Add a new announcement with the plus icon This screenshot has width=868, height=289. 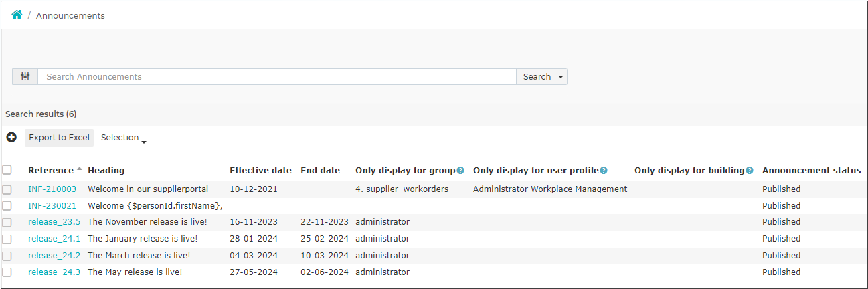[x=11, y=137]
